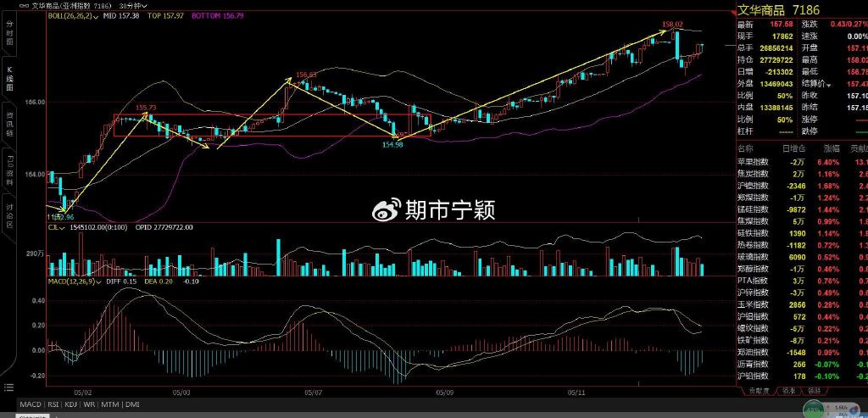Select the 沪锌指数 row
Screen dimensions: 868x418
point(802,293)
